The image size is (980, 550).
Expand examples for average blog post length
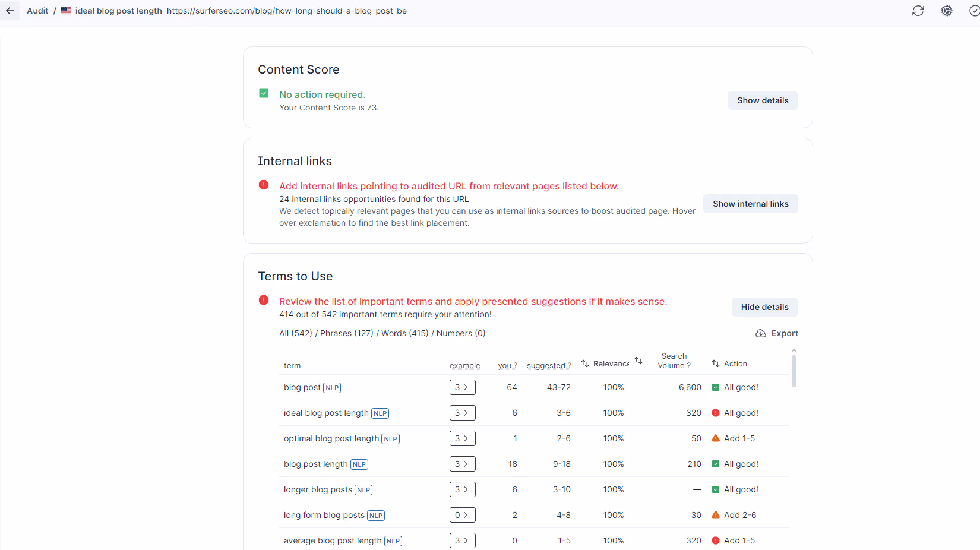[x=462, y=540]
